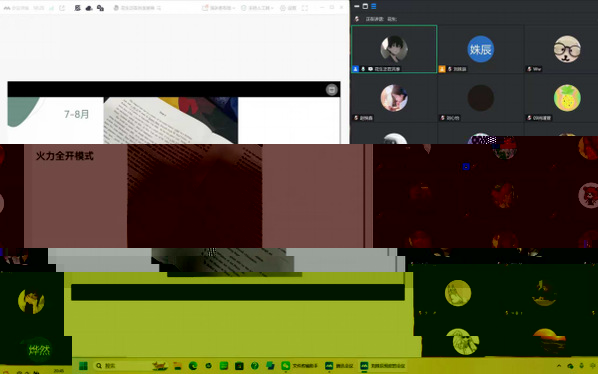Click the cloud icon in top toolbar

coord(89,8)
